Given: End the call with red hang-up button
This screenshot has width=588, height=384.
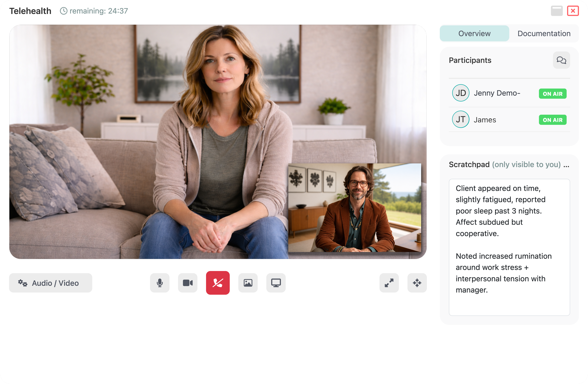Looking at the screenshot, I should coord(218,283).
